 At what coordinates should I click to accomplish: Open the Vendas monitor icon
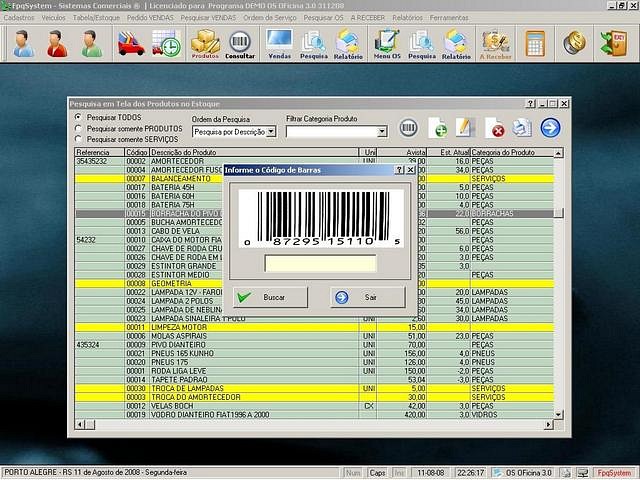click(x=280, y=44)
